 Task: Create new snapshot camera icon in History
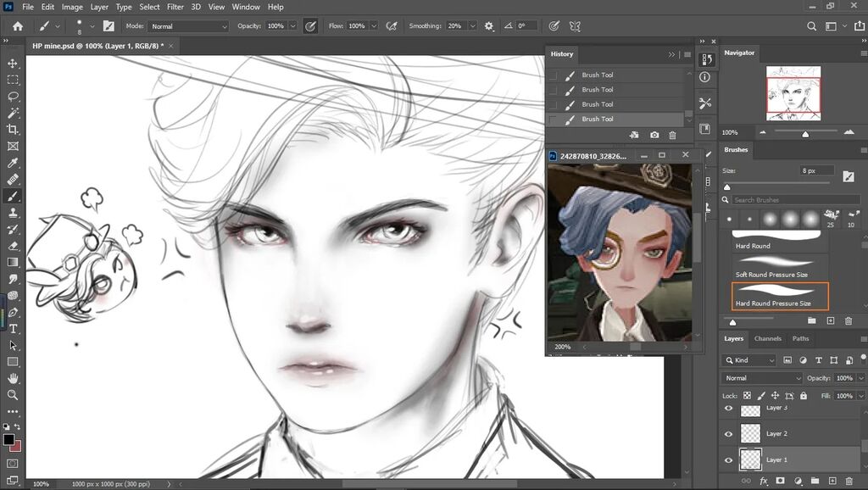pyautogui.click(x=654, y=135)
